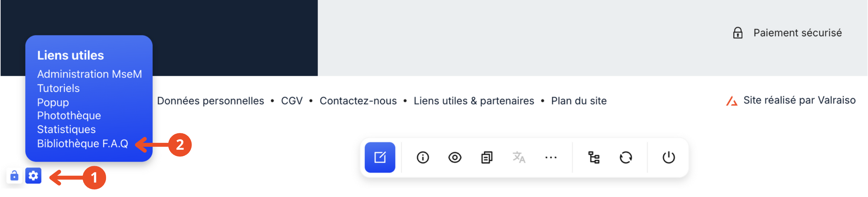Click the blue edit page icon
Viewport: 868px width, 197px height.
pos(380,157)
